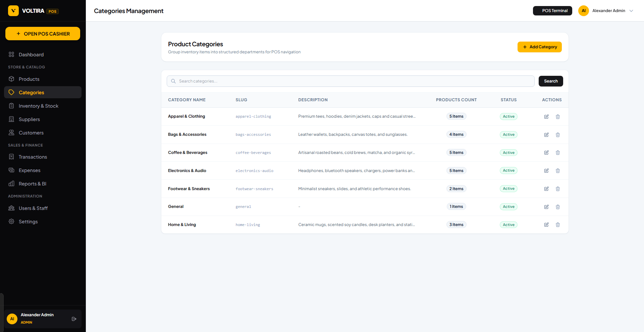The width and height of the screenshot is (644, 332).
Task: Click the logout icon beside Alexander Admin
Action: [74, 319]
